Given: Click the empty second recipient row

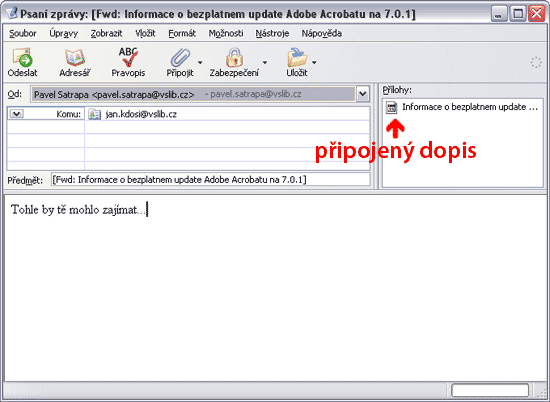Looking at the screenshot, I should 227,127.
